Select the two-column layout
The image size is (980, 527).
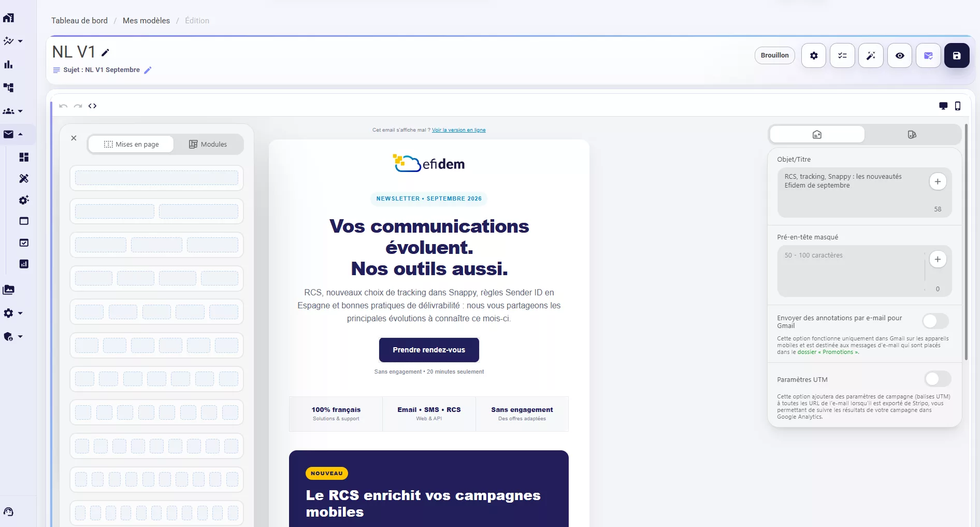point(156,211)
